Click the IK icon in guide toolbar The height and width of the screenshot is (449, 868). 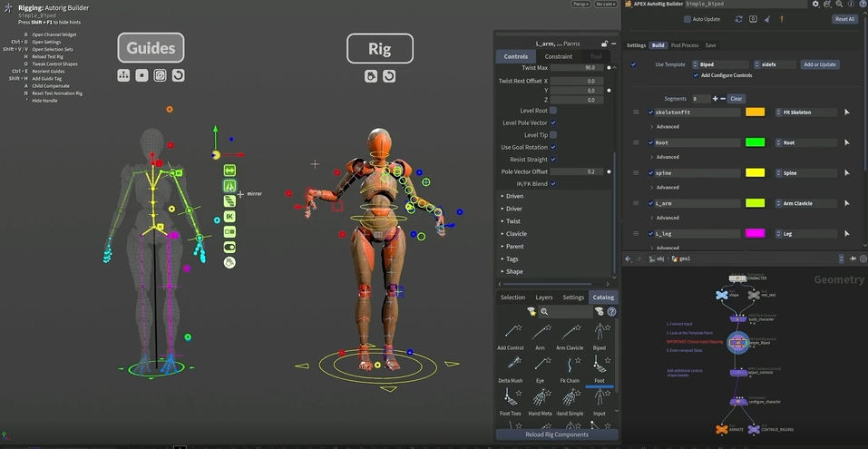pos(229,217)
